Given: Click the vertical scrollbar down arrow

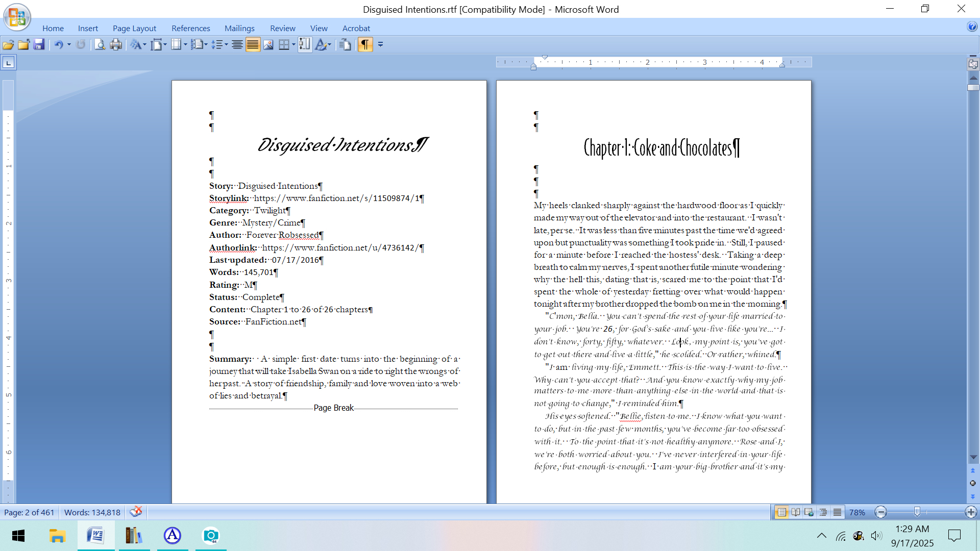Looking at the screenshot, I should pos(973,457).
